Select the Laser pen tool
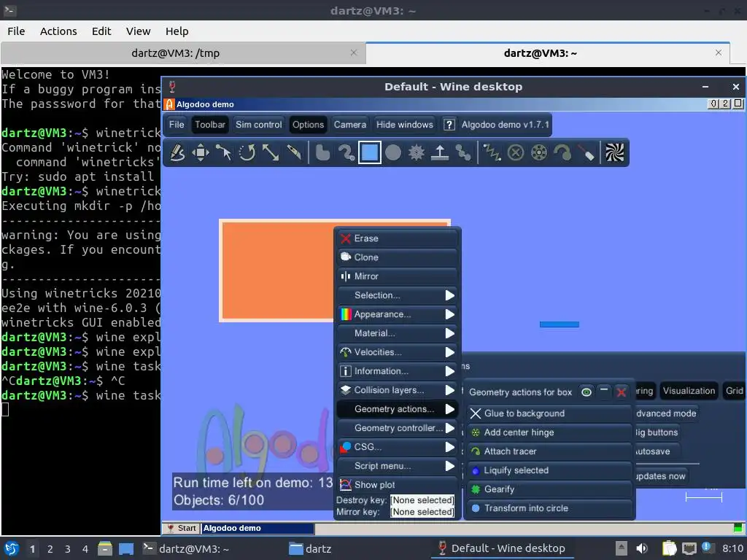The height and width of the screenshot is (560, 747). [x=586, y=153]
